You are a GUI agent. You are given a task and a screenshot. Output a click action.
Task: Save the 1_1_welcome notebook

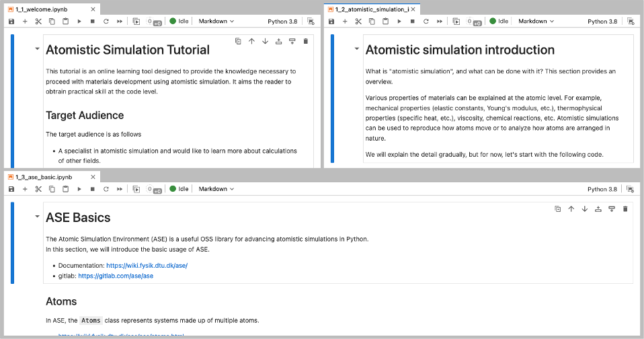[x=11, y=22]
